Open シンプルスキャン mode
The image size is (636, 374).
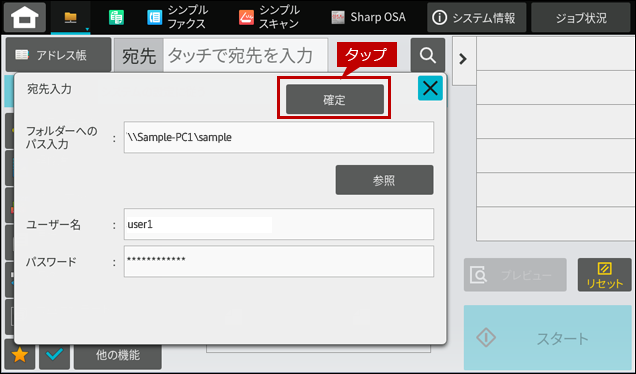pyautogui.click(x=269, y=17)
